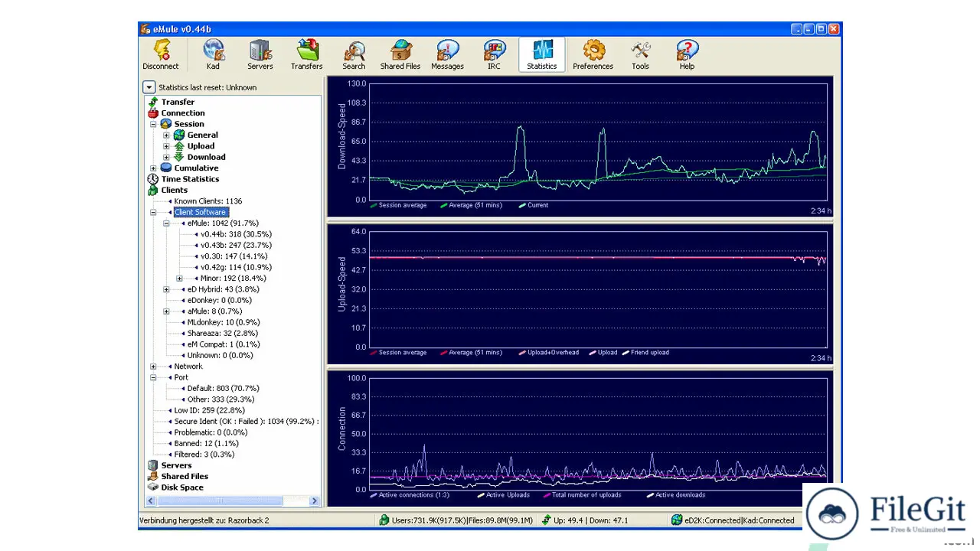This screenshot has width=980, height=551.
Task: Select the v0.42g: 114 row
Action: (x=236, y=267)
